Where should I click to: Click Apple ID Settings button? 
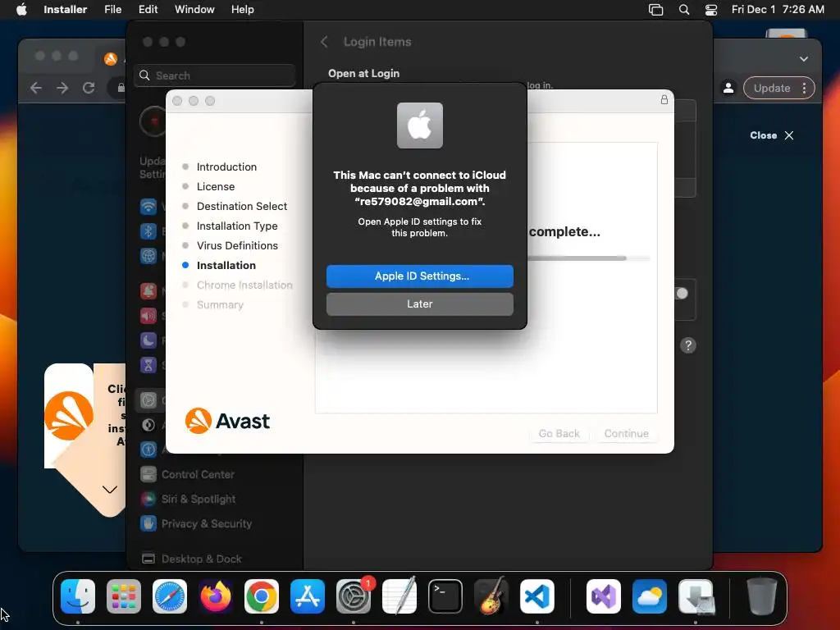pyautogui.click(x=419, y=276)
